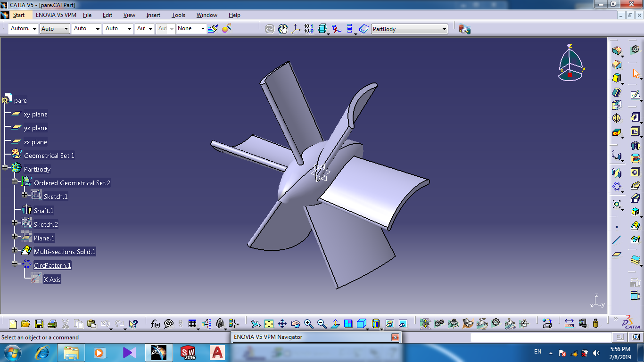Open the Insert menu
Image resolution: width=644 pixels, height=362 pixels.
click(x=153, y=15)
